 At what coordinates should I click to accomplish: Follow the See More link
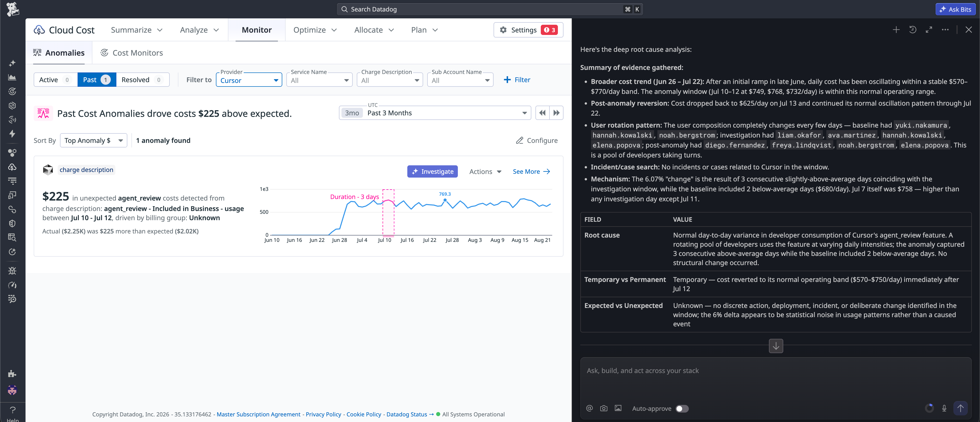tap(531, 171)
